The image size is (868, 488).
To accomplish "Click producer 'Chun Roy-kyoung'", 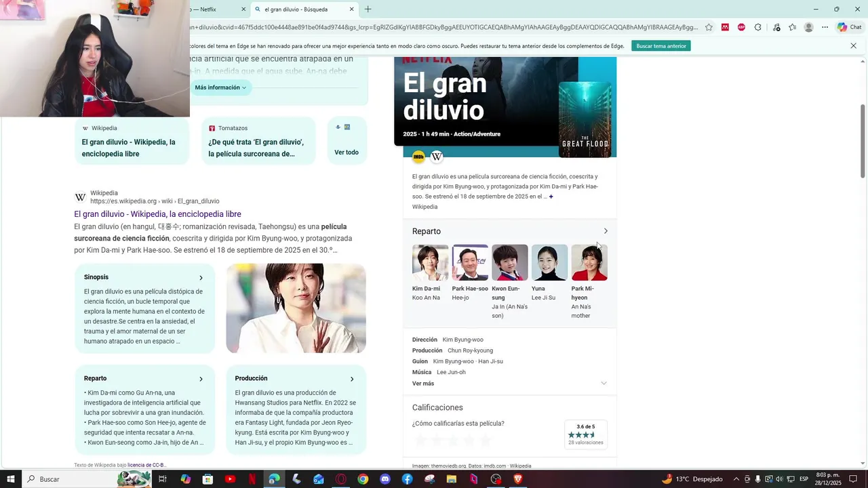I will pyautogui.click(x=470, y=350).
